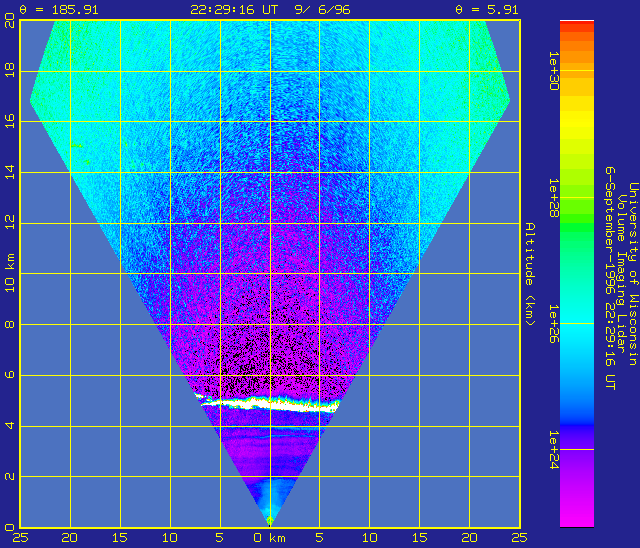Click the altitude axis label 6

10,375
